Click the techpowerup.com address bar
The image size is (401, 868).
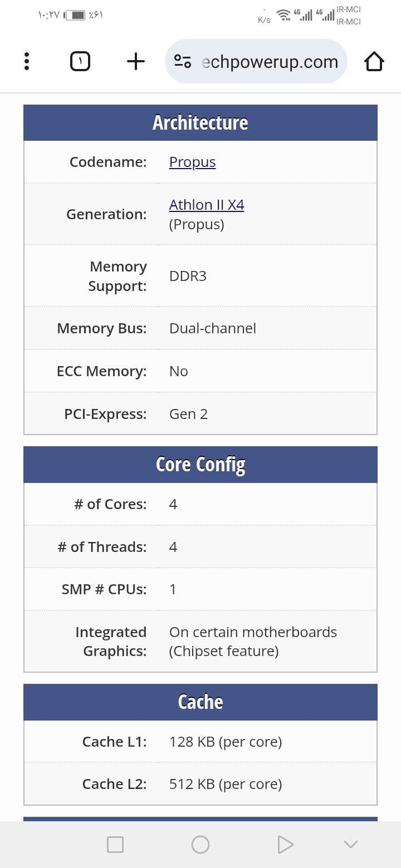pyautogui.click(x=256, y=61)
